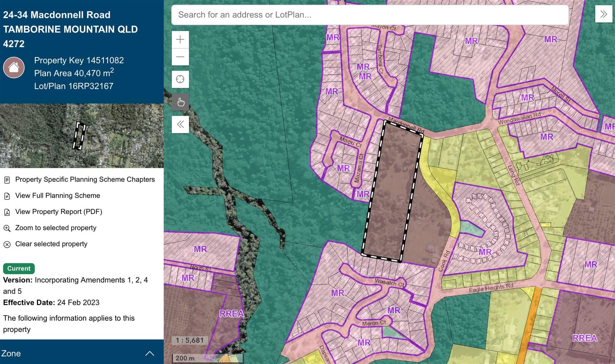Image resolution: width=615 pixels, height=364 pixels.
Task: Click the home property icon
Action: tap(14, 67)
